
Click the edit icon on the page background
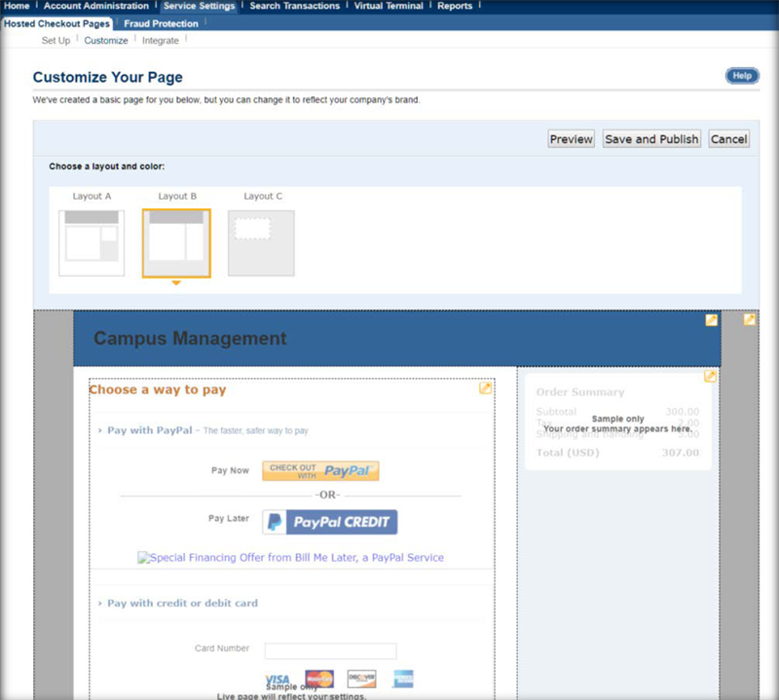(750, 320)
